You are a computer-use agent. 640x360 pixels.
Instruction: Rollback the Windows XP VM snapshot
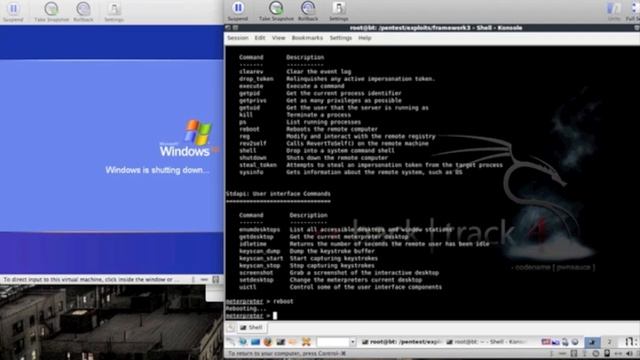click(83, 11)
